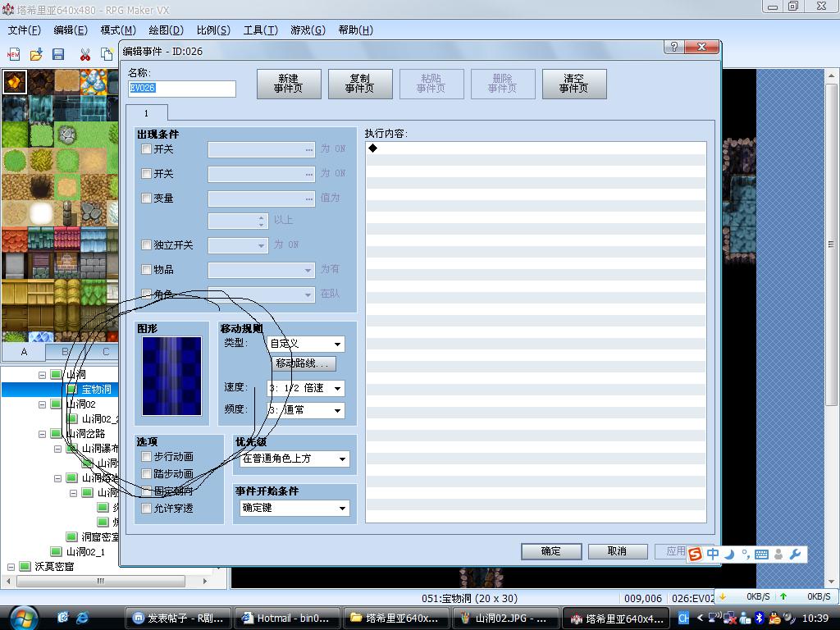Toggle the 固定朝向 option checkbox
Image resolution: width=840 pixels, height=630 pixels.
146,491
